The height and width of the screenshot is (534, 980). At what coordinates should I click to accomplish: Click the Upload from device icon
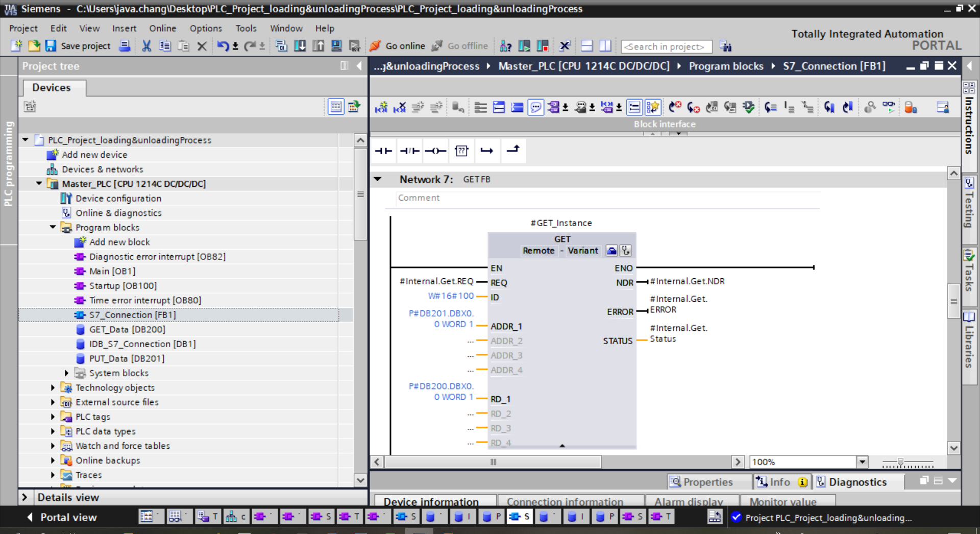click(318, 46)
